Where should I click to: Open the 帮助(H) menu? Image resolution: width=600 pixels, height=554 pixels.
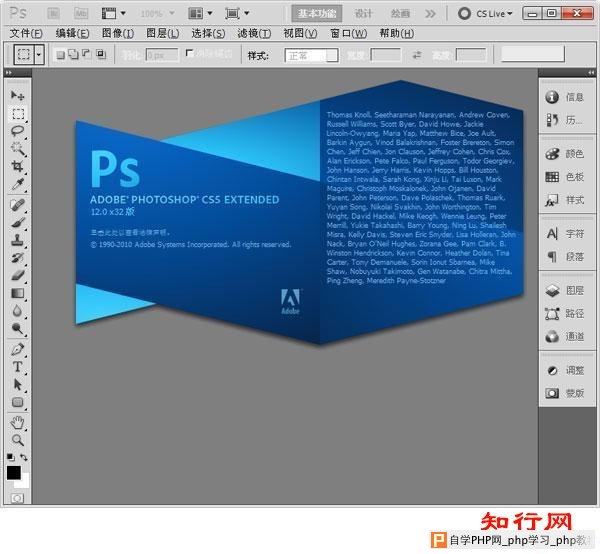(x=396, y=33)
